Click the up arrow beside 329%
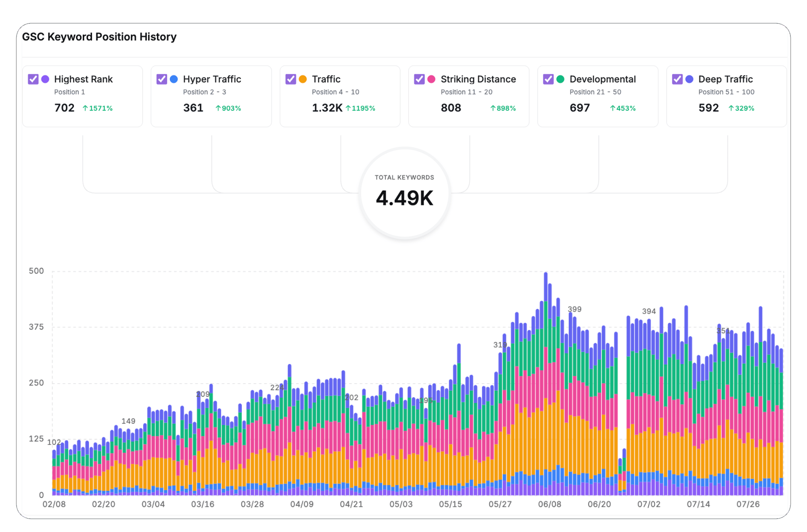This screenshot has height=532, width=807. tap(731, 108)
